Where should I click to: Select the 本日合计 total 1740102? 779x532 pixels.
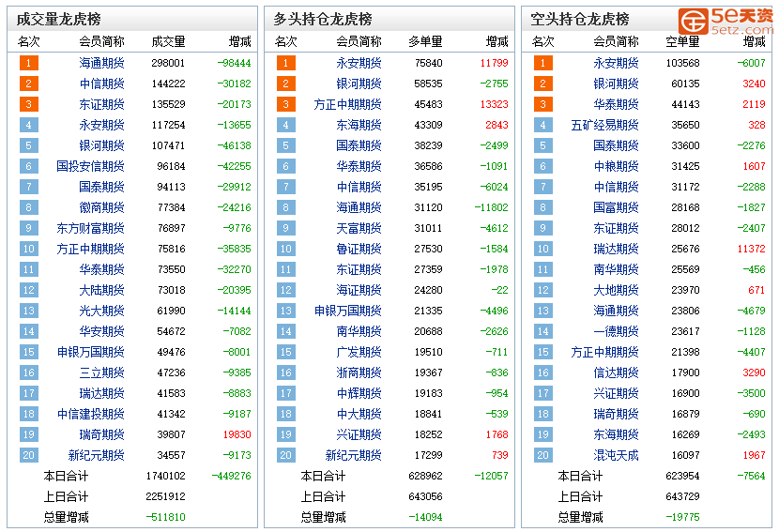[x=165, y=476]
